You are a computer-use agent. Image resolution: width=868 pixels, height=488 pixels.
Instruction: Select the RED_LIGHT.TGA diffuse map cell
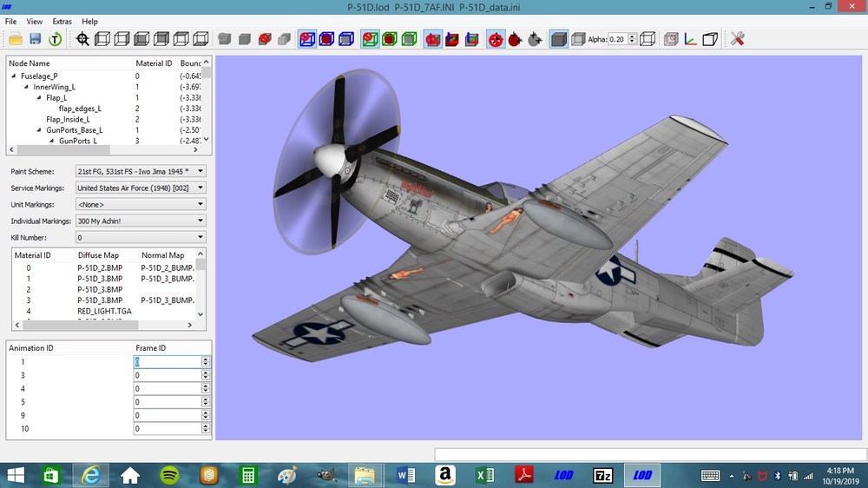(x=105, y=311)
